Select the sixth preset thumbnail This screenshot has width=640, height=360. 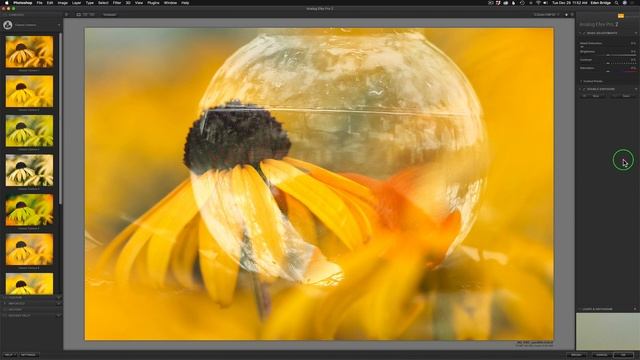pos(29,249)
